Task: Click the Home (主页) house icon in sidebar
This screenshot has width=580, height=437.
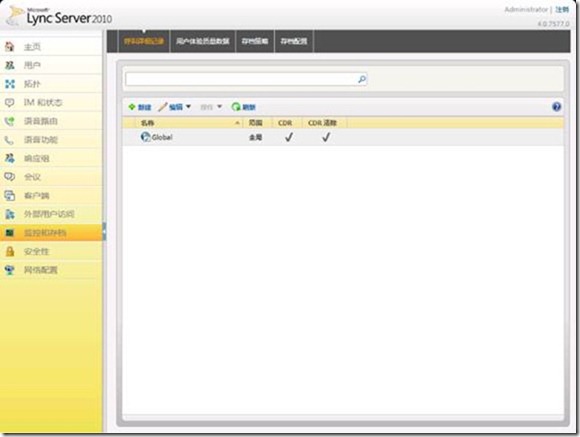Action: coord(10,47)
